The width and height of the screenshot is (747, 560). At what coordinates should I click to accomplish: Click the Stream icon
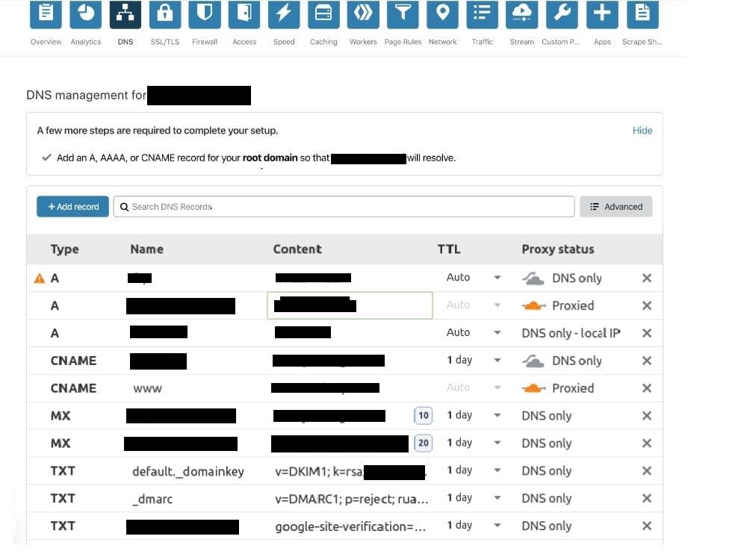coord(521,13)
